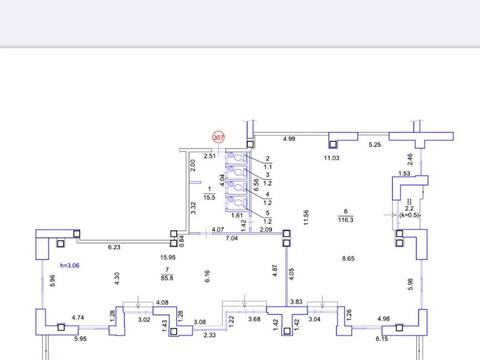
Task: Select the vertical 5.96 dimension
Action: pos(52,280)
